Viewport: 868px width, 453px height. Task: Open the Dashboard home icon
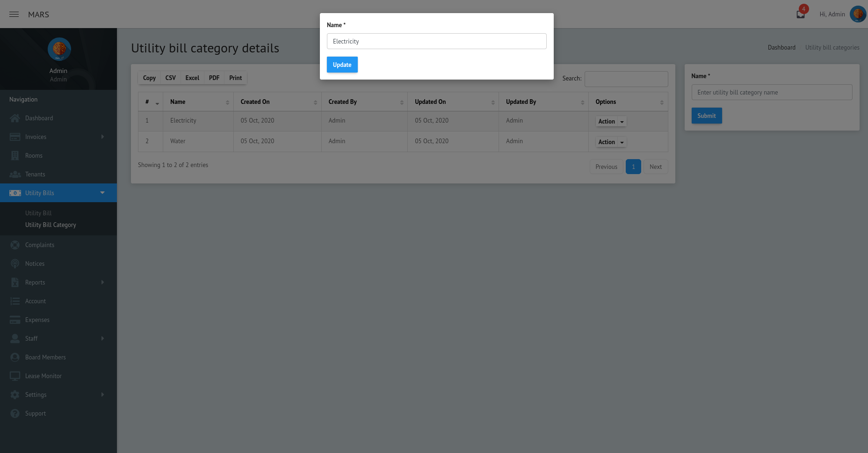click(15, 118)
